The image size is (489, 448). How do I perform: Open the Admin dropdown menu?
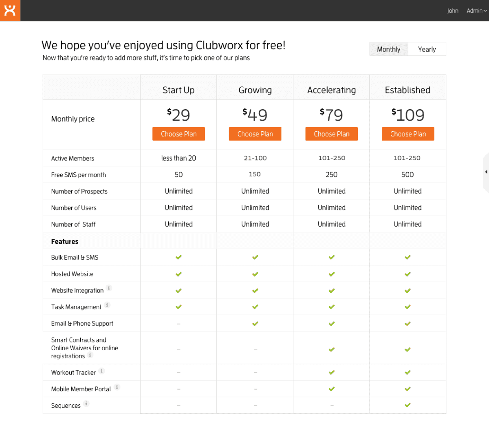point(476,11)
